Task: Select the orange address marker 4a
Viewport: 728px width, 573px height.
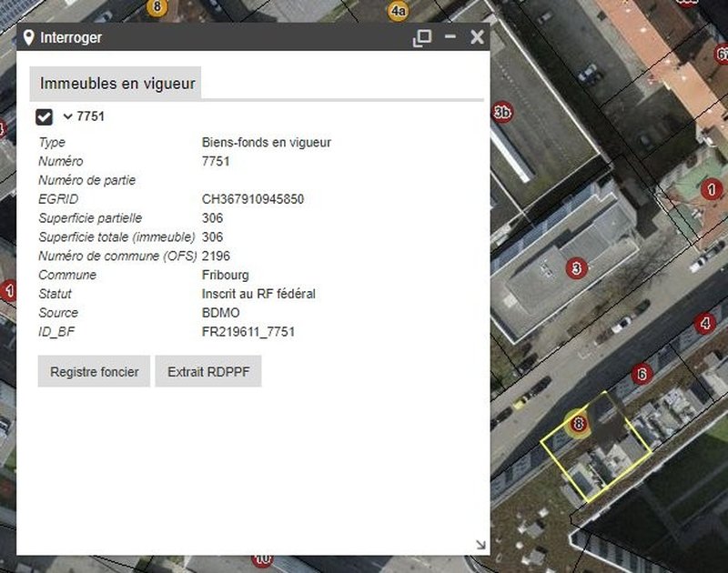Action: pos(399,11)
